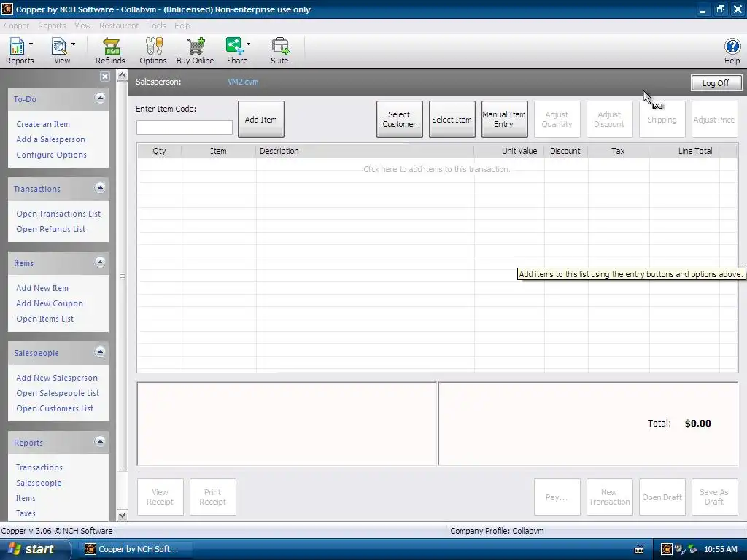Collapse the Items sidebar section

(100, 262)
